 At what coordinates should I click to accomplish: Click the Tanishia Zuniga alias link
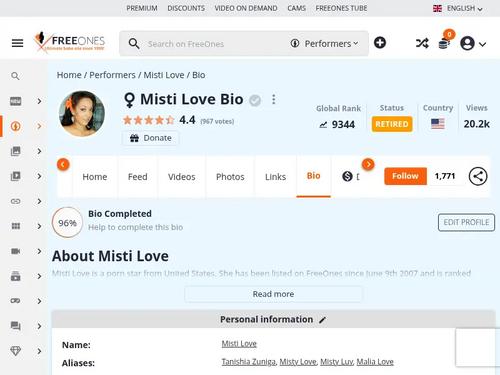coord(249,362)
